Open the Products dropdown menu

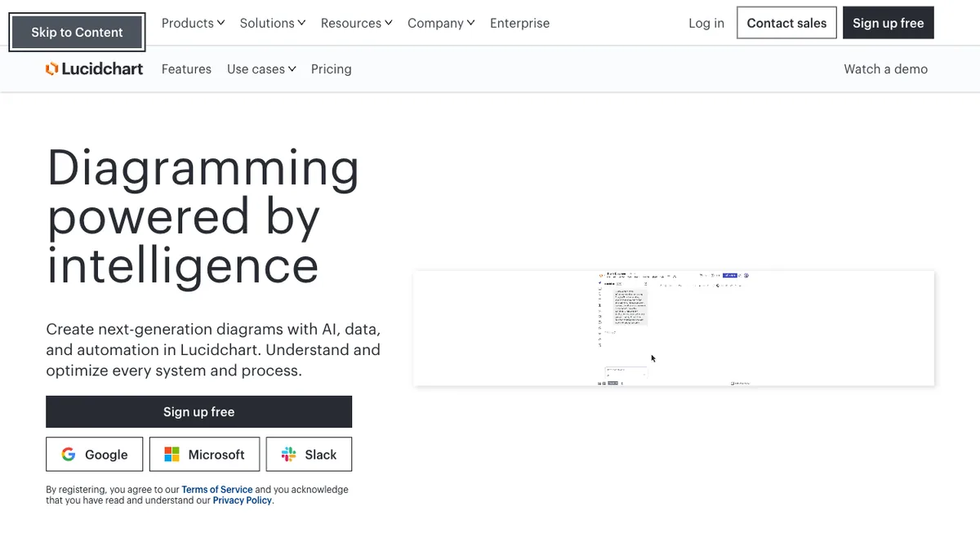[x=193, y=23]
